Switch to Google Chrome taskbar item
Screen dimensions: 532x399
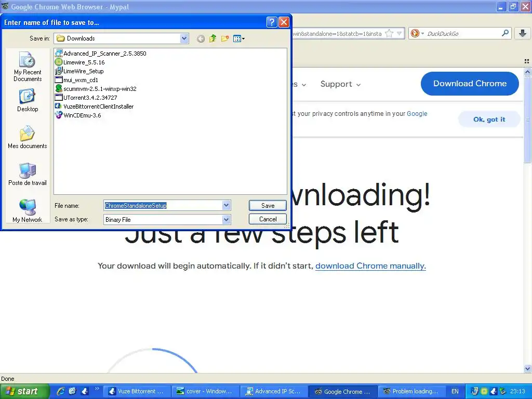coord(343,392)
